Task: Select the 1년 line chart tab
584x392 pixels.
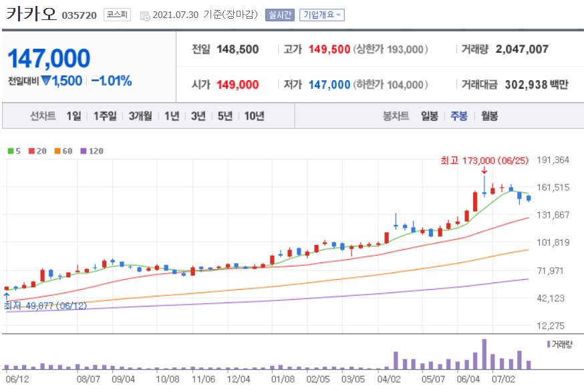Action: [x=172, y=116]
